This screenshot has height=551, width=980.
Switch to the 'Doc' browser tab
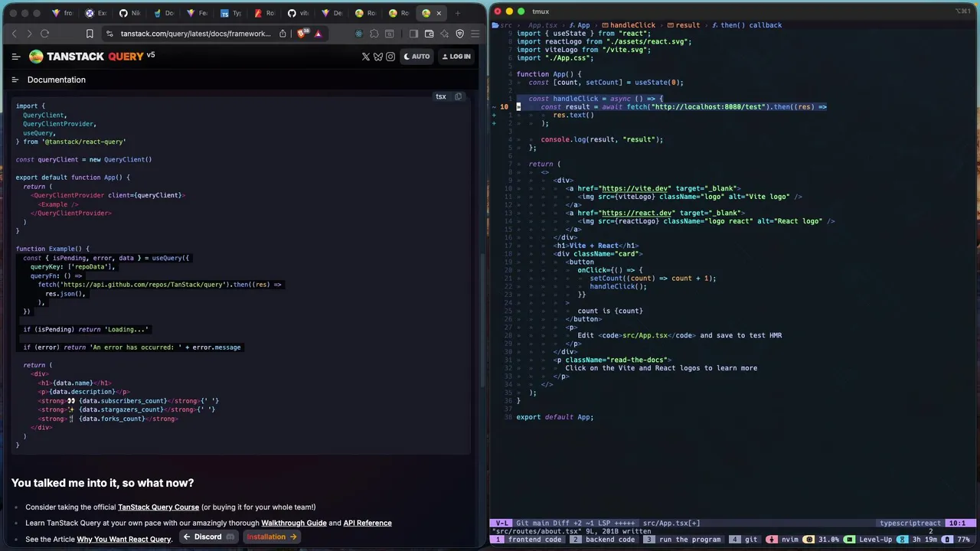pyautogui.click(x=163, y=13)
